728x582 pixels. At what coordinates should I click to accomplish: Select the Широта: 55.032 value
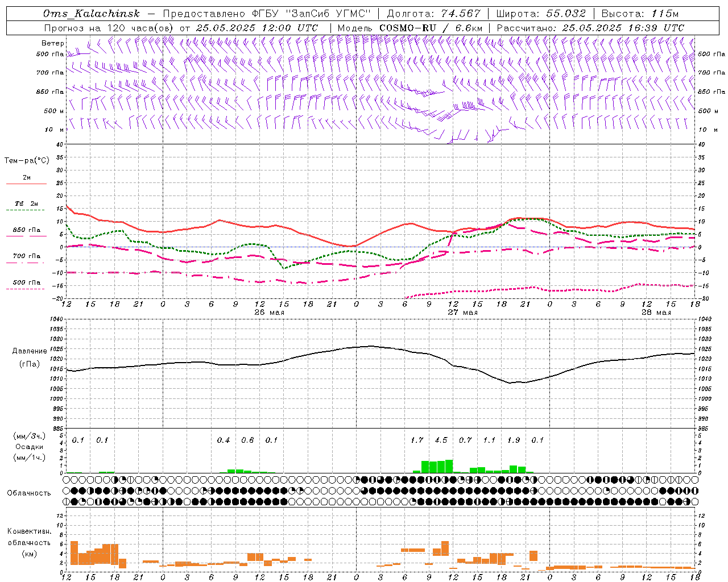pyautogui.click(x=541, y=14)
